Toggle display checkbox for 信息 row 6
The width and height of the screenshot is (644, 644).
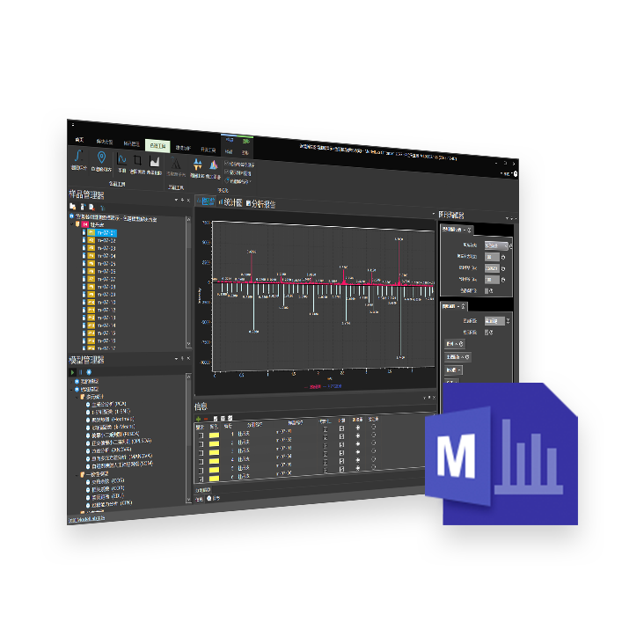201,479
